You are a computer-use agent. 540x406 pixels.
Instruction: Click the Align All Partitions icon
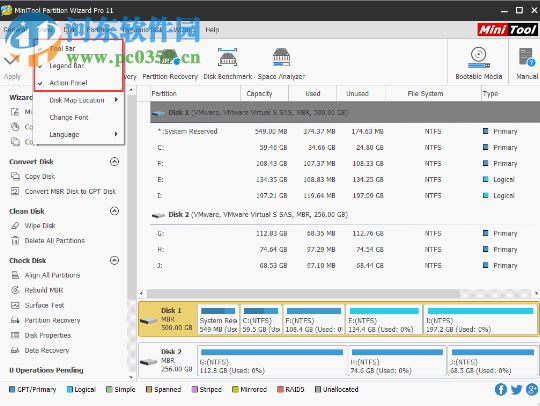[15, 275]
